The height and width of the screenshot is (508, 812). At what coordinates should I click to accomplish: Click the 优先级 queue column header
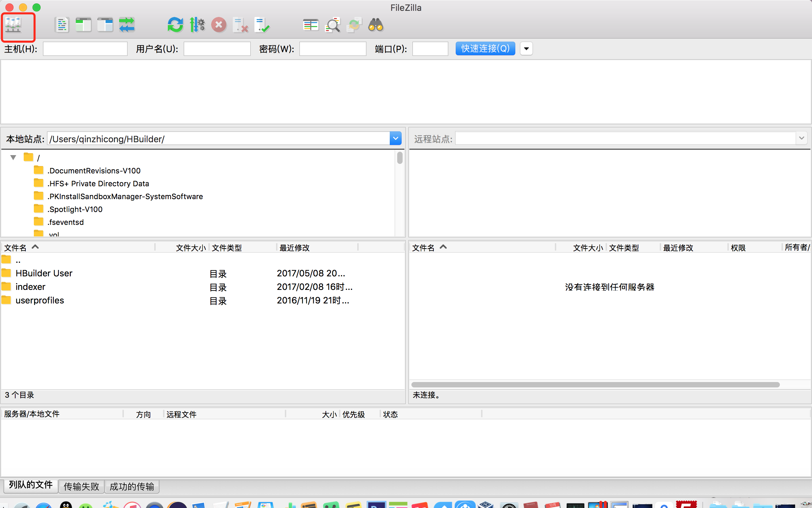click(360, 414)
